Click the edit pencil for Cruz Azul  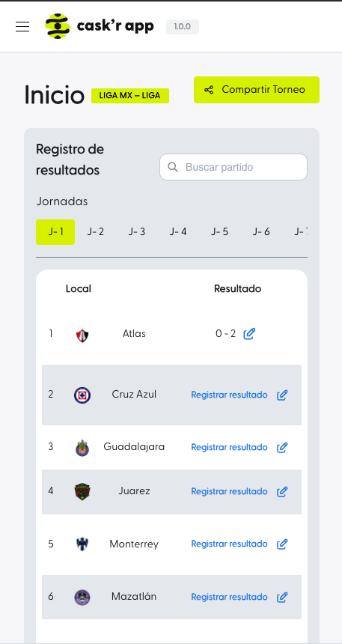coord(282,395)
